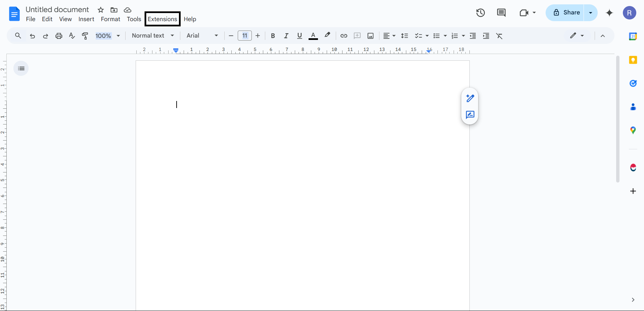Screen dimensions: 644x311
Task: Redo the last action
Action: click(45, 36)
